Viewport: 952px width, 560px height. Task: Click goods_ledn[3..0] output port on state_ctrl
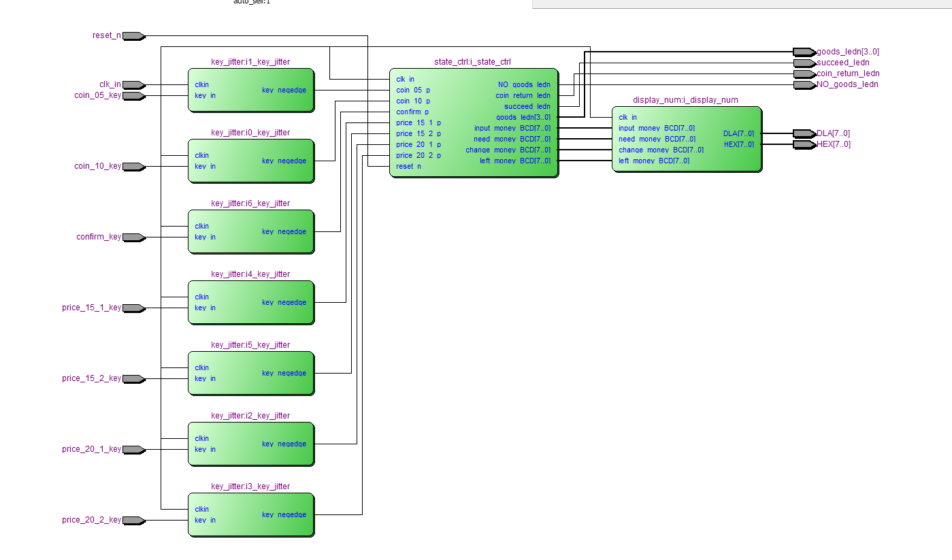(523, 117)
